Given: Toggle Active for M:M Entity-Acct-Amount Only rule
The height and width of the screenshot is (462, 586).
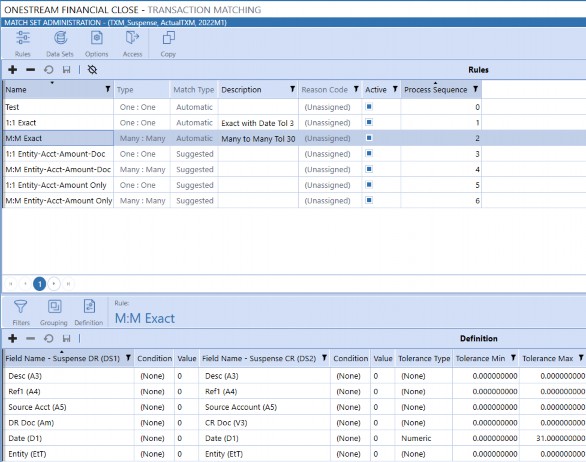Looking at the screenshot, I should (369, 200).
